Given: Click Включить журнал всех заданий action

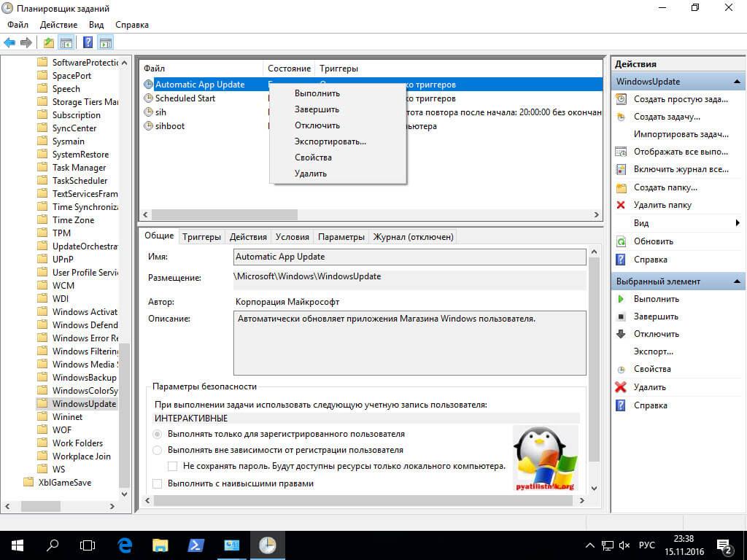Looking at the screenshot, I should 681,169.
